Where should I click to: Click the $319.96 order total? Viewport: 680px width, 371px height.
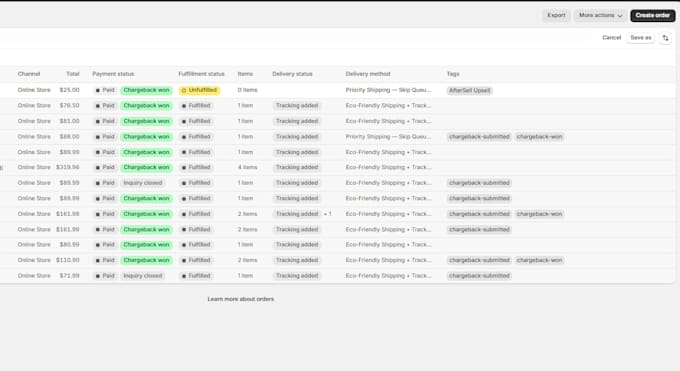(x=68, y=167)
